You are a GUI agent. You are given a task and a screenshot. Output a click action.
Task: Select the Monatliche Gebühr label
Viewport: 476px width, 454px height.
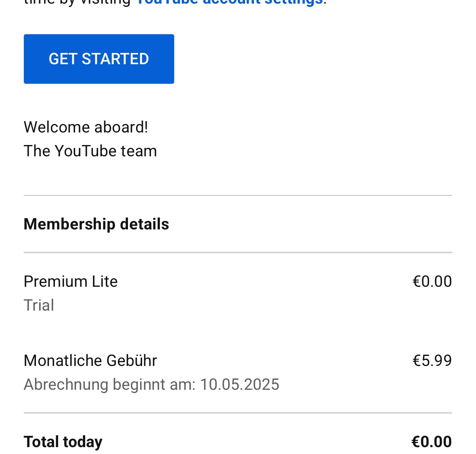(x=90, y=361)
